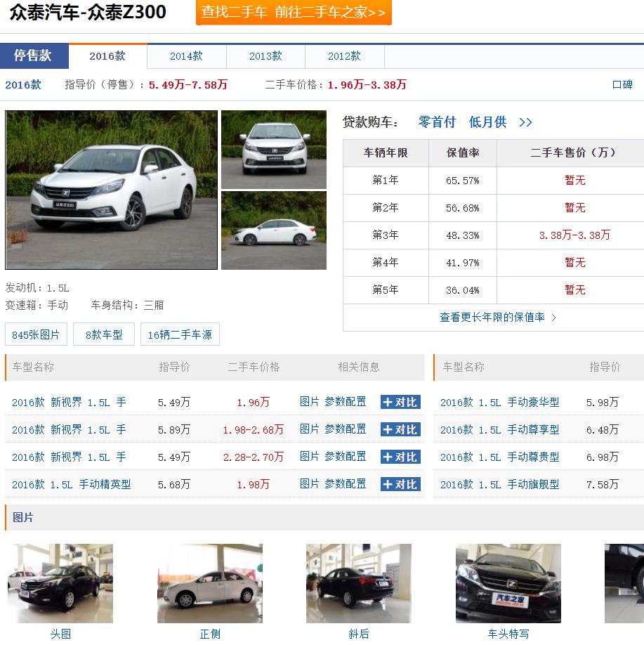The width and height of the screenshot is (644, 645).
Task: Select the 停售款 tab
Action: pyautogui.click(x=34, y=56)
